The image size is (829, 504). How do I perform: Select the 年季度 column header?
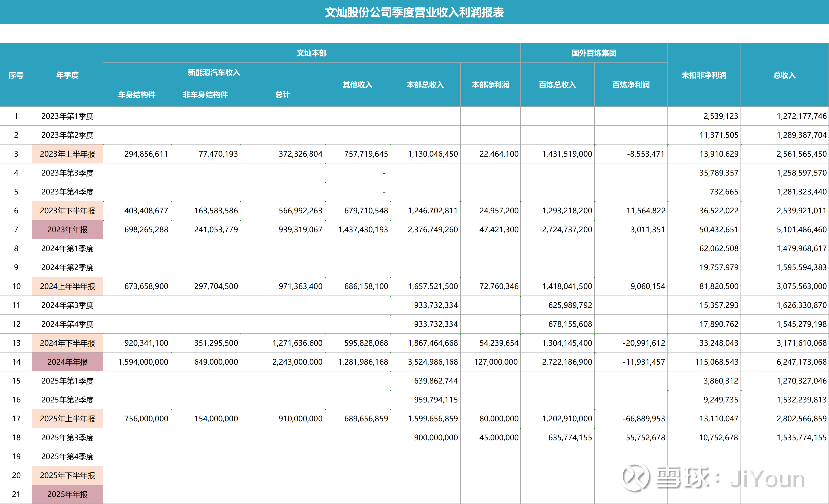(x=67, y=75)
